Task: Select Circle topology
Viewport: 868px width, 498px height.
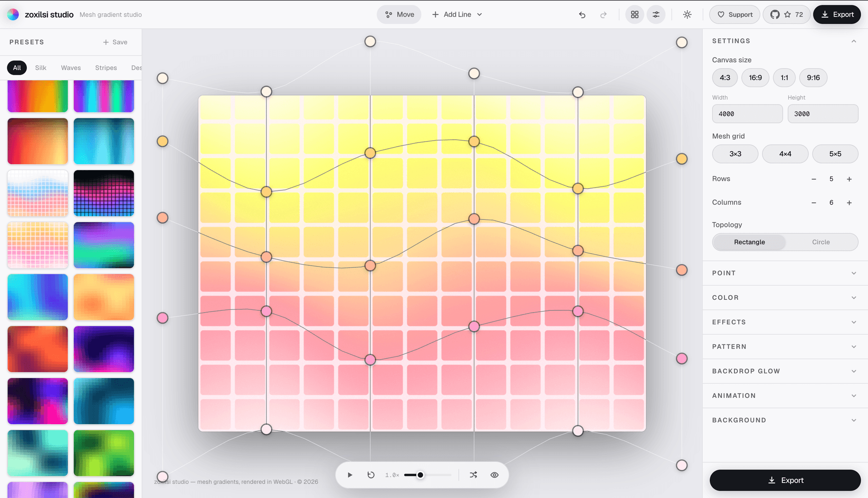Action: [x=821, y=242]
